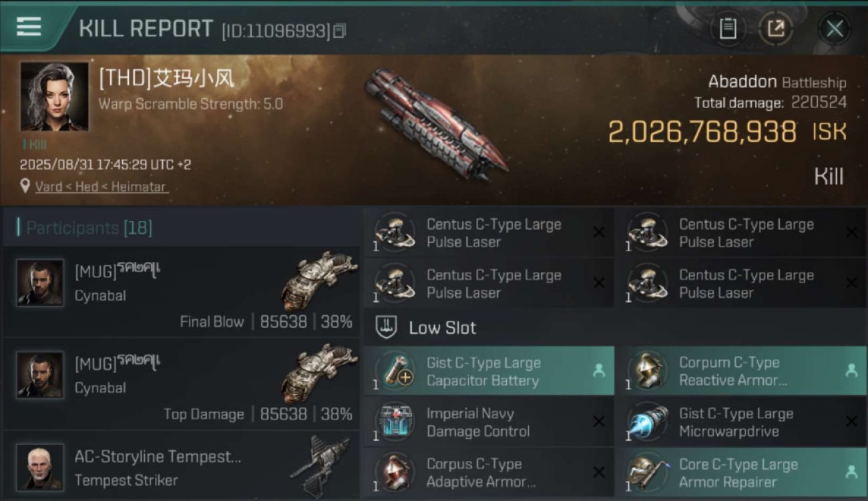Click the Gist C-Type Large Microwarpdrive icon
The image size is (868, 501).
[648, 422]
